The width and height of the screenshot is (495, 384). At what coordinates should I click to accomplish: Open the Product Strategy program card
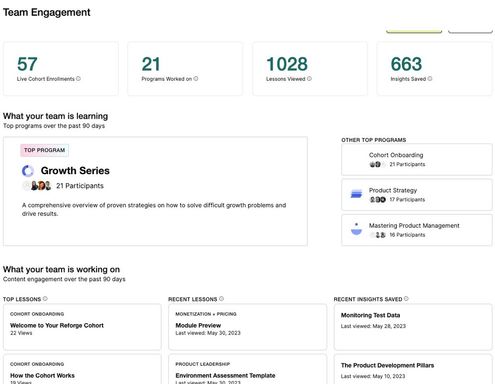(417, 195)
